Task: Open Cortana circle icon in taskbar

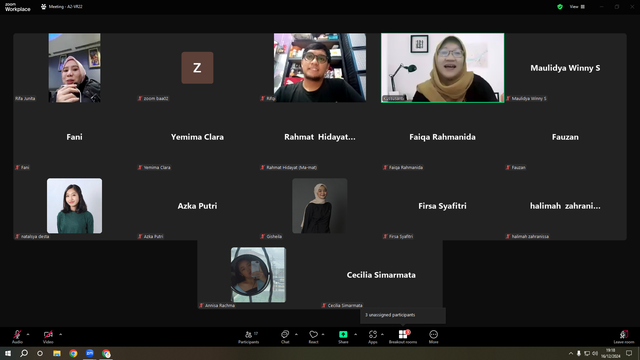Action: point(40,353)
